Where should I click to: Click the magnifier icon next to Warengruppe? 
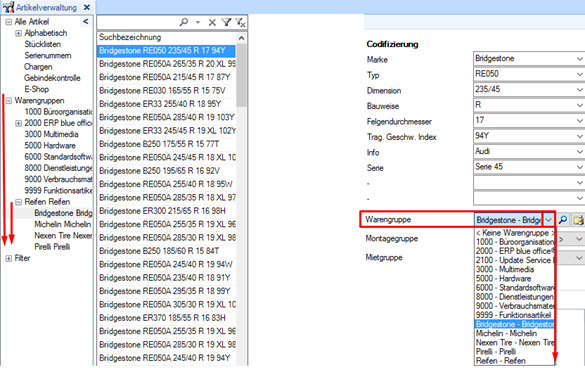point(563,220)
